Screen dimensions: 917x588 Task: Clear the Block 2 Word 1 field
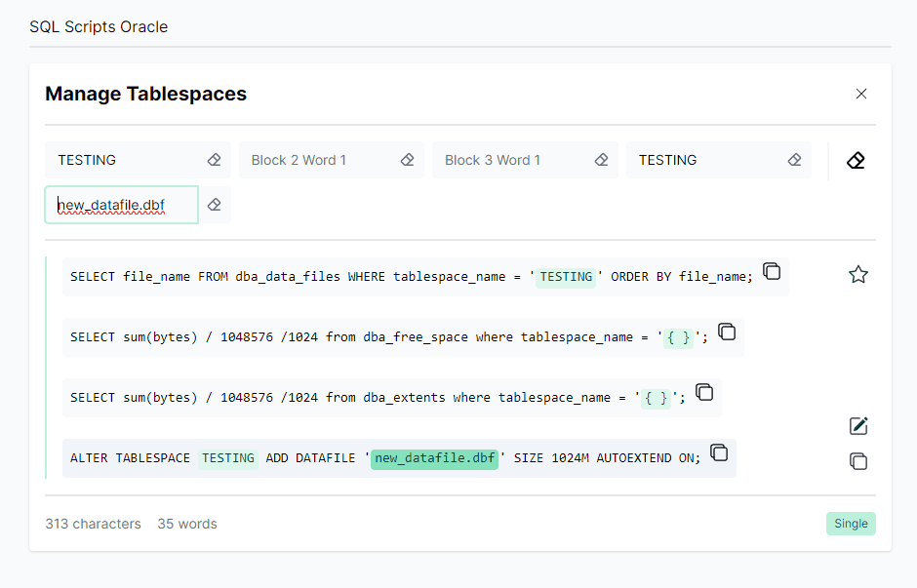tap(408, 160)
